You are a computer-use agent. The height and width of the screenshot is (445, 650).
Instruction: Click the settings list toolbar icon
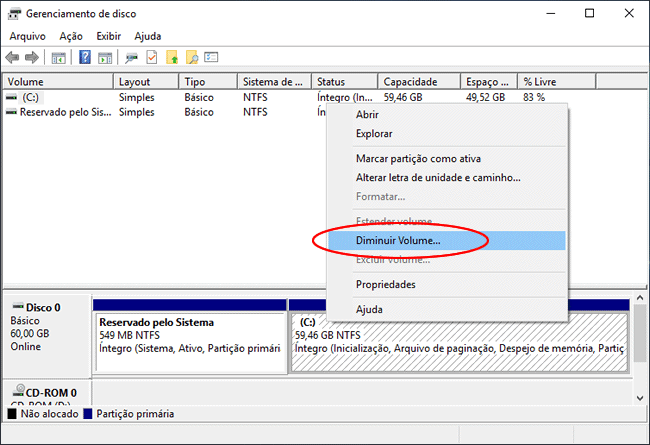[x=211, y=57]
